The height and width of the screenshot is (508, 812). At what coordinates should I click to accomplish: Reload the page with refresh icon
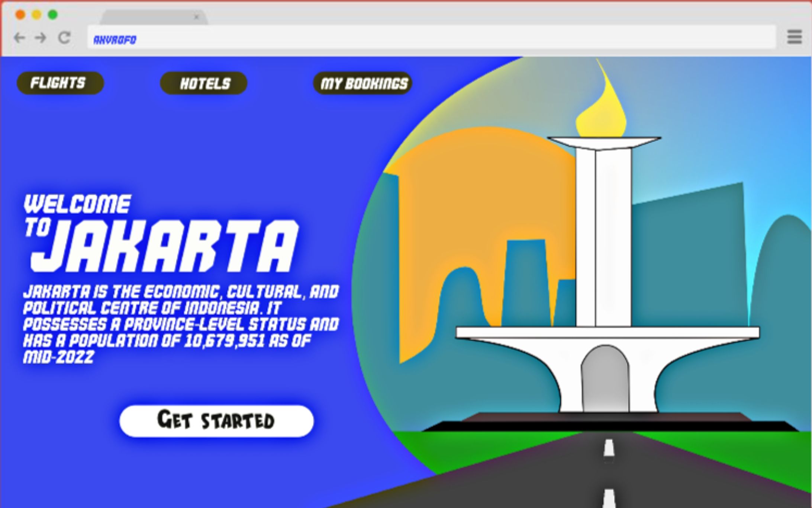click(64, 38)
